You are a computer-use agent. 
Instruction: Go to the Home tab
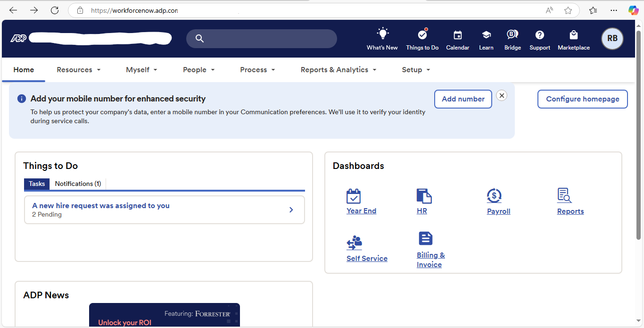[x=24, y=70]
